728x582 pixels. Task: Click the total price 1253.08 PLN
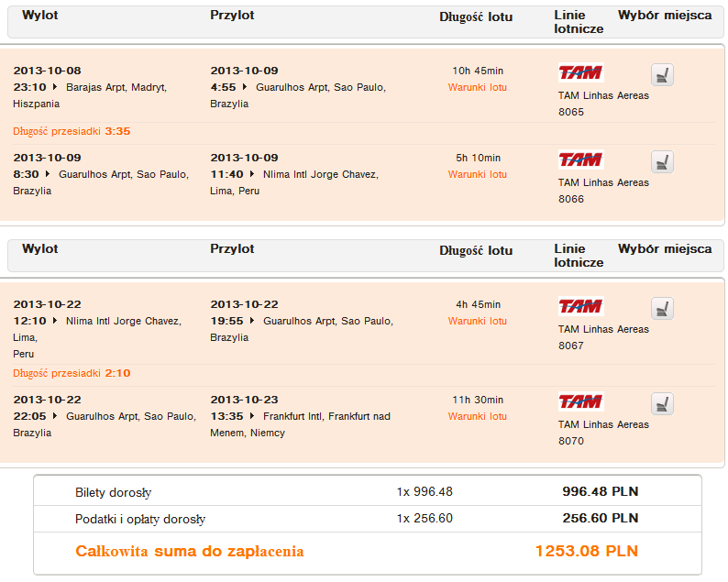[x=586, y=552]
